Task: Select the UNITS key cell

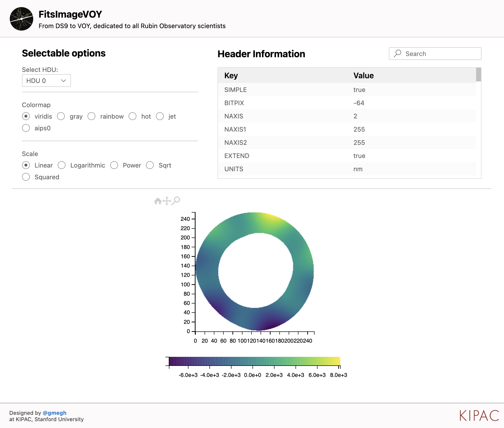Action: pyautogui.click(x=234, y=169)
